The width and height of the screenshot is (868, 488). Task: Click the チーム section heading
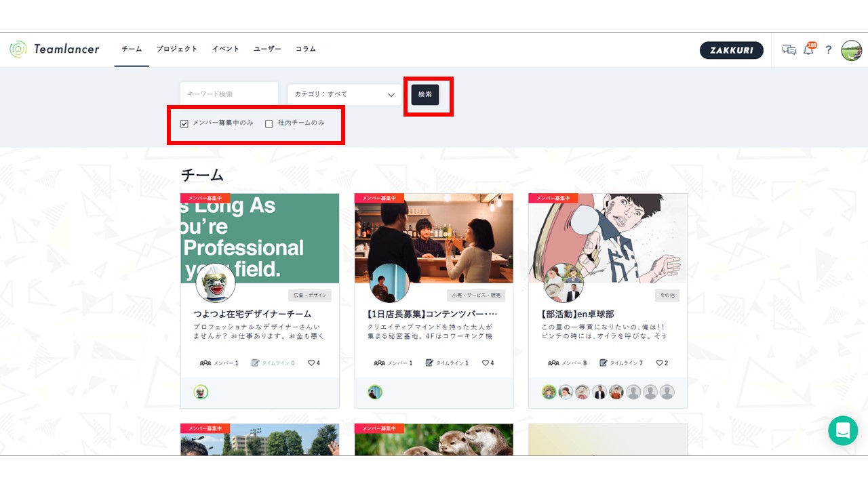click(202, 175)
